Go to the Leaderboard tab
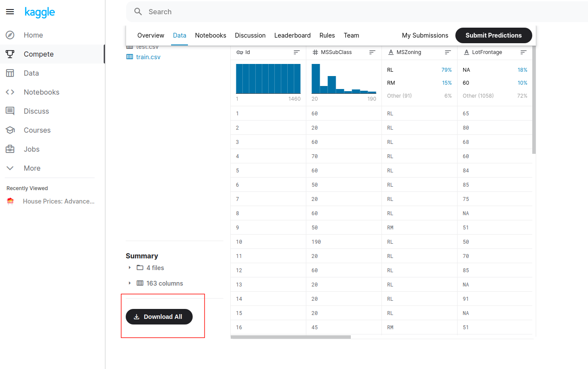 point(292,35)
